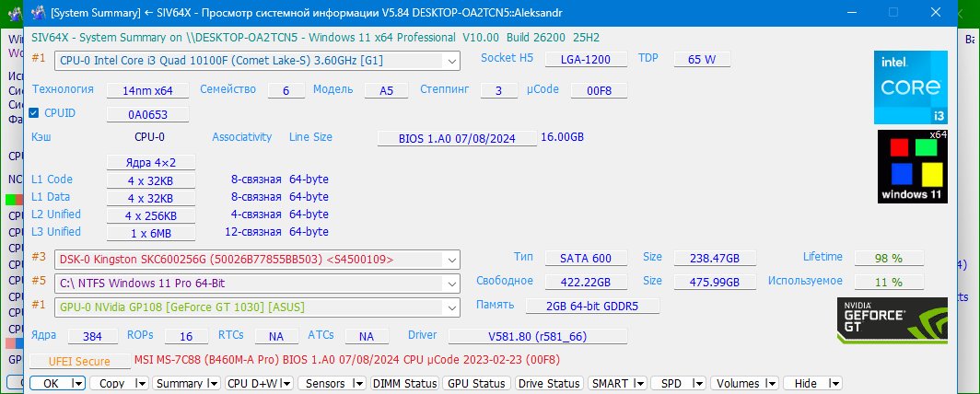
Task: Open the Copy button menu arrow
Action: (140, 383)
